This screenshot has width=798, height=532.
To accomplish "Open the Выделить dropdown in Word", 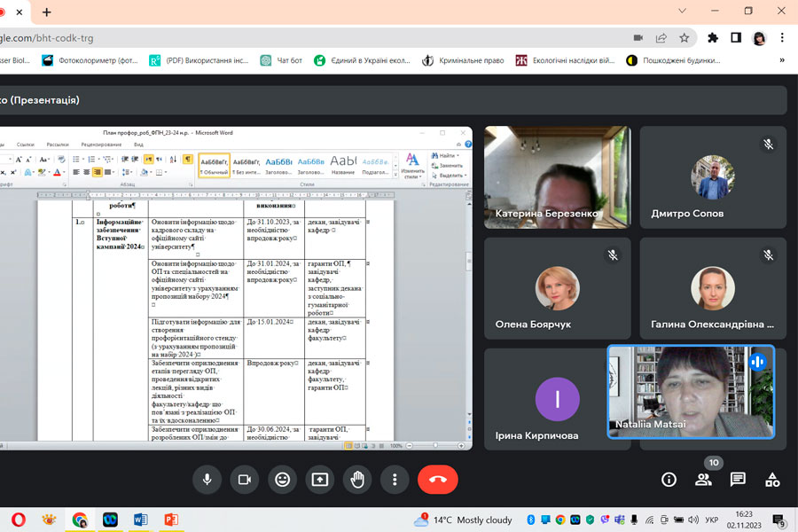I will [450, 176].
